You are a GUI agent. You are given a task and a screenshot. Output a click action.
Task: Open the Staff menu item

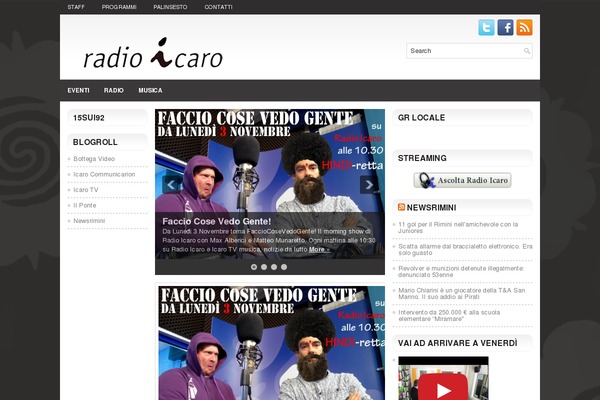[76, 7]
